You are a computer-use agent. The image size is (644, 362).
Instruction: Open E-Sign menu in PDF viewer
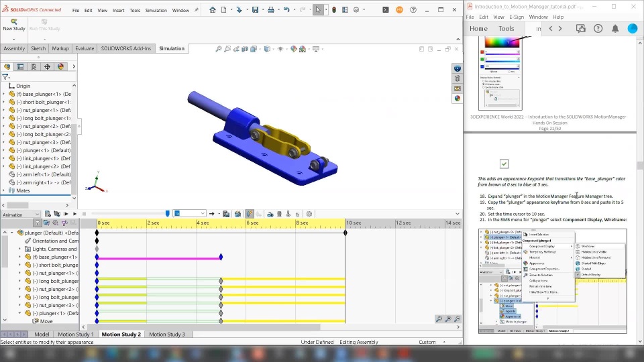coord(517,17)
